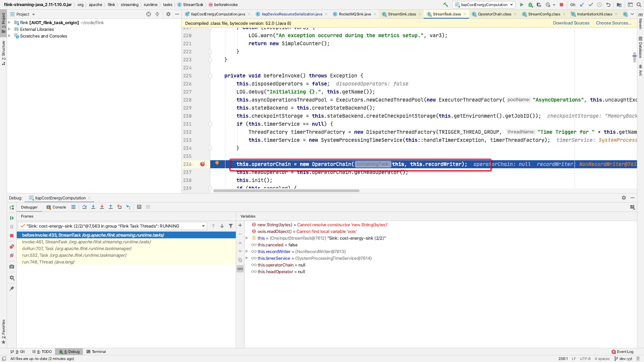This screenshot has height=362, width=644.
Task: Switch to the IiapCostEnergyComputation.java tab
Action: tap(218, 14)
